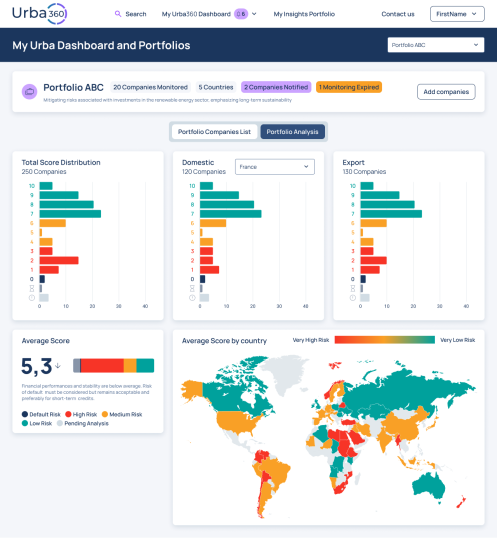The image size is (497, 538).
Task: Switch to Portfolio Companies List tab
Action: (214, 132)
